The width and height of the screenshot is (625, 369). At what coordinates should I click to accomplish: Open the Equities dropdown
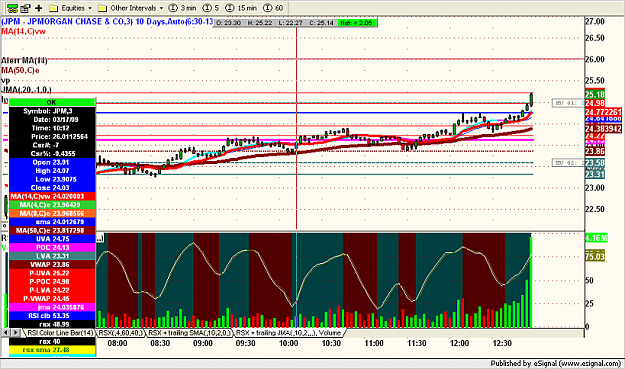tap(90, 8)
